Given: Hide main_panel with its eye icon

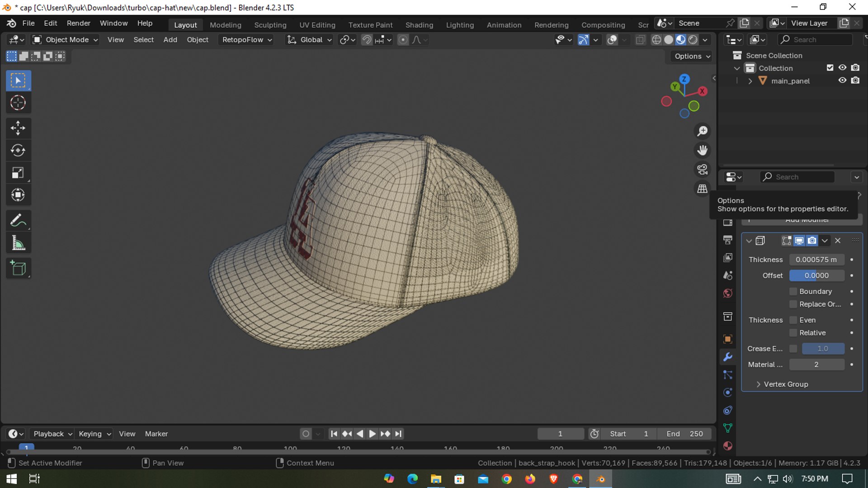Looking at the screenshot, I should pos(842,81).
